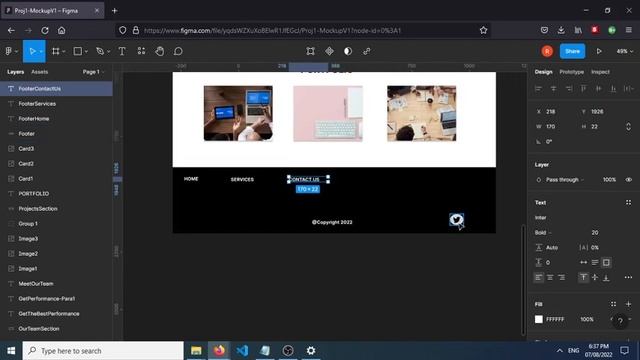Image resolution: width=640 pixels, height=360 pixels.
Task: Set text align right
Action: [x=562, y=278]
